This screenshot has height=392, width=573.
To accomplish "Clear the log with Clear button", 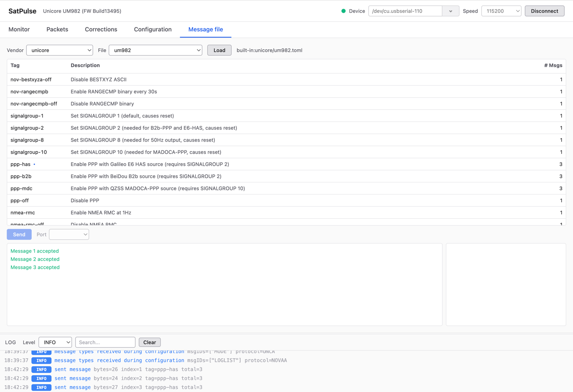I will tap(150, 342).
